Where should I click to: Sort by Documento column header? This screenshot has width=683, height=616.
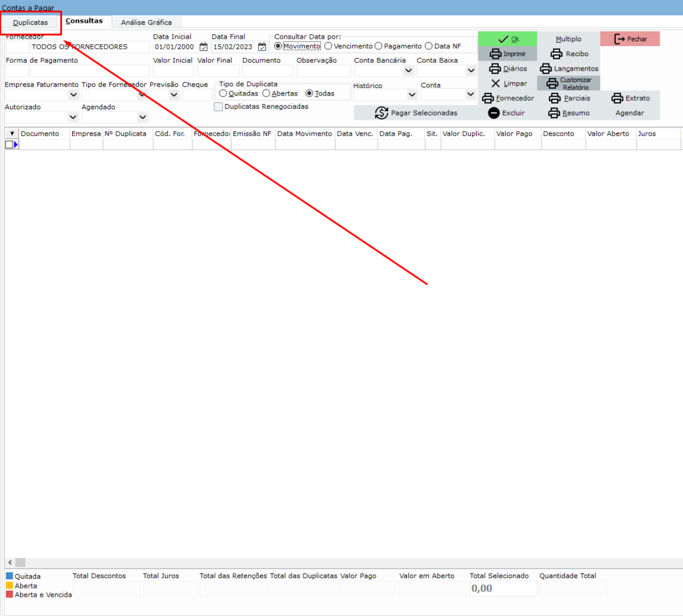44,133
